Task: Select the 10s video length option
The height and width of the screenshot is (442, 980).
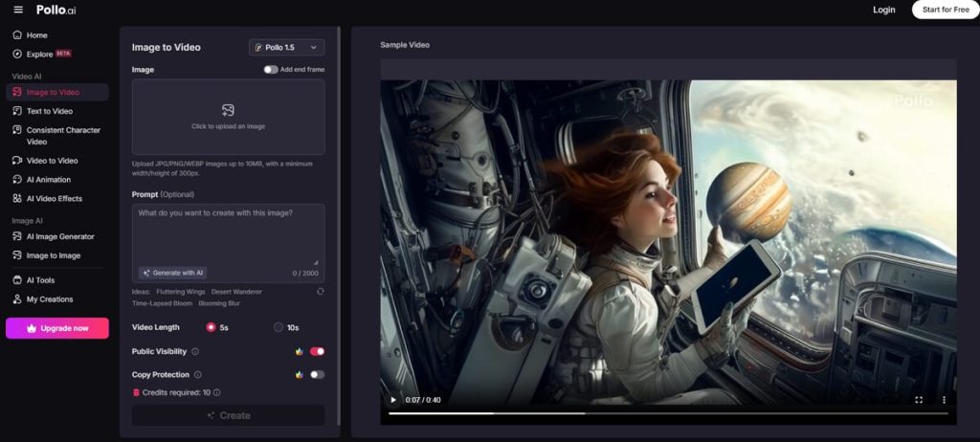Action: click(x=278, y=327)
